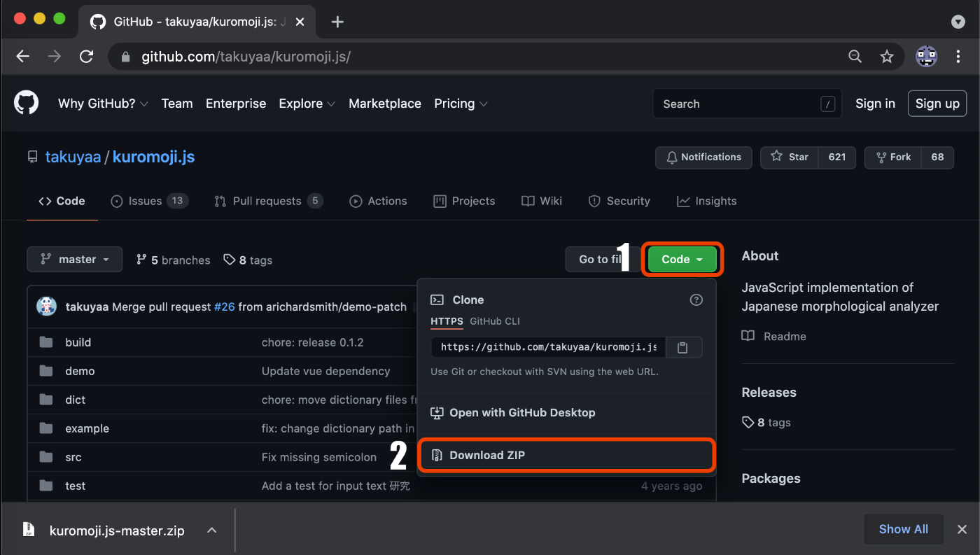Bookmark page with star icon in address bar
This screenshot has width=980, height=555.
887,57
